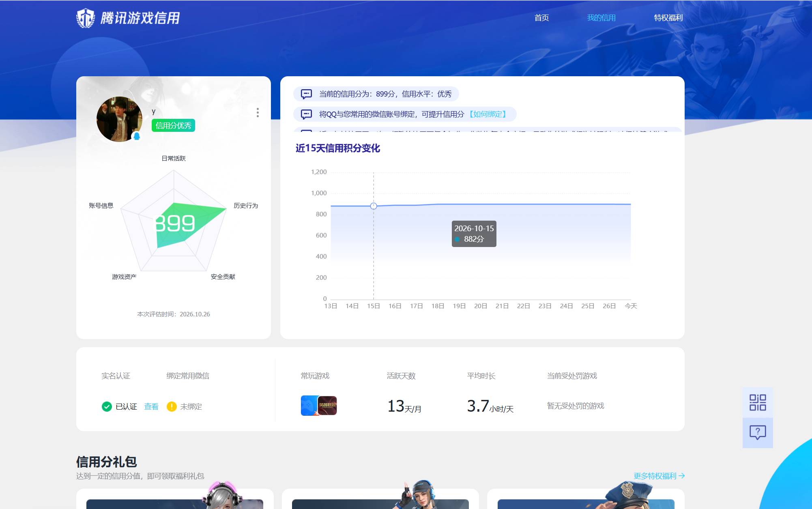Click the 15日 data point on credit chart
The height and width of the screenshot is (509, 812).
click(x=374, y=206)
